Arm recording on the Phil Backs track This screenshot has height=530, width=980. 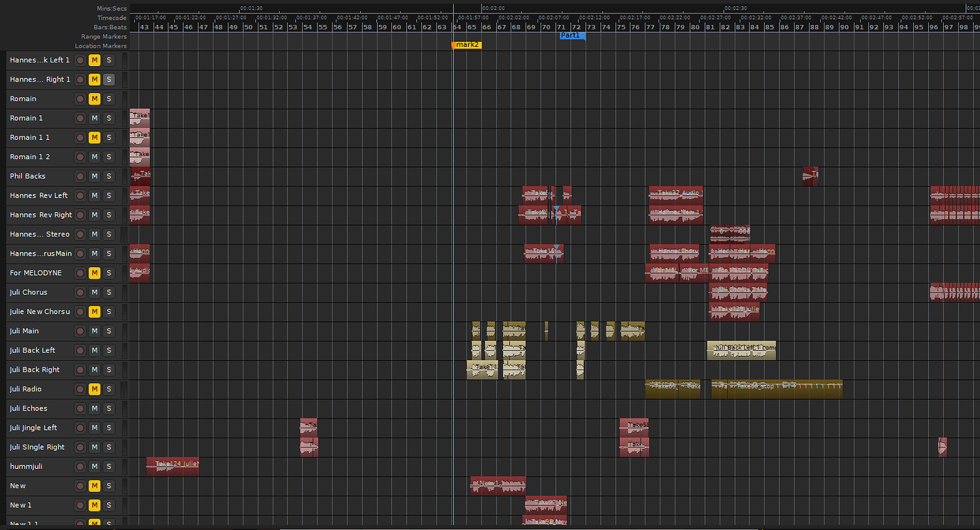[80, 176]
